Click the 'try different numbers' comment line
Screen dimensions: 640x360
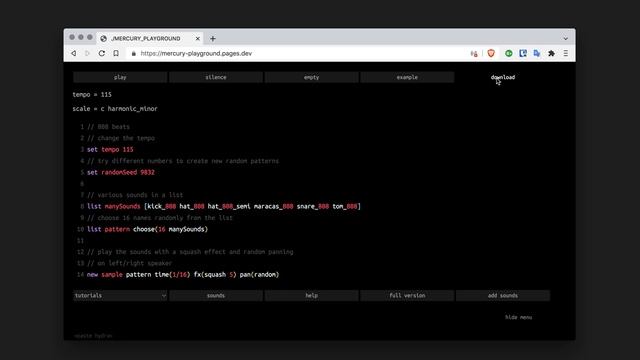pos(183,161)
